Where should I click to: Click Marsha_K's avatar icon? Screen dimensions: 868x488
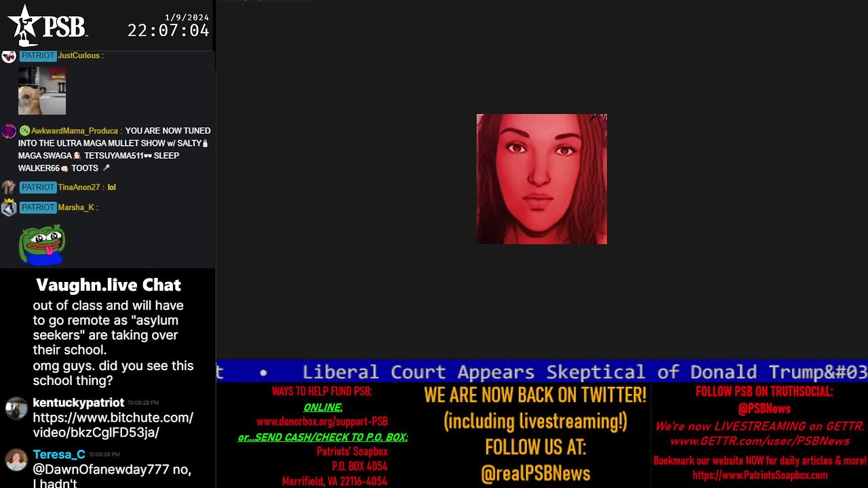coord(9,207)
